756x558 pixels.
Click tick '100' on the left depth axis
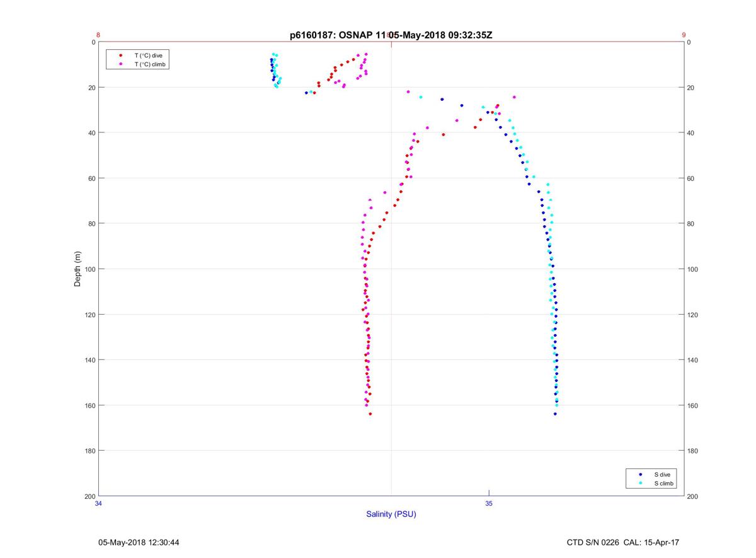coord(89,269)
